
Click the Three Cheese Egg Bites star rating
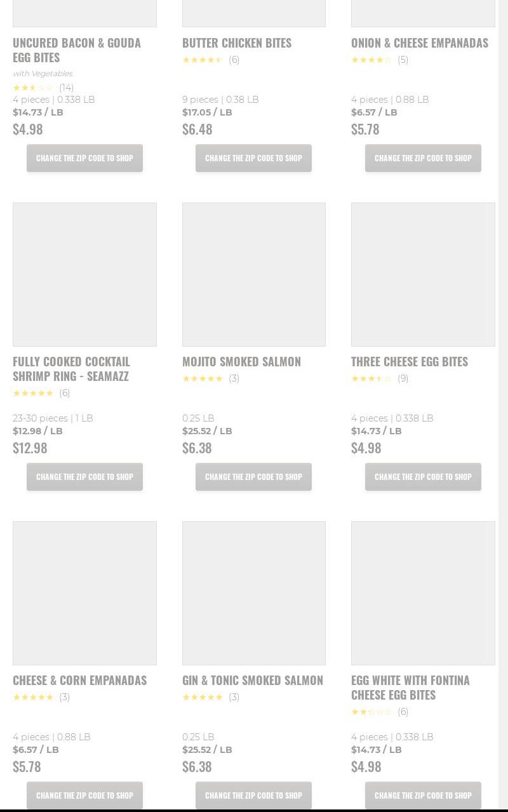click(371, 378)
